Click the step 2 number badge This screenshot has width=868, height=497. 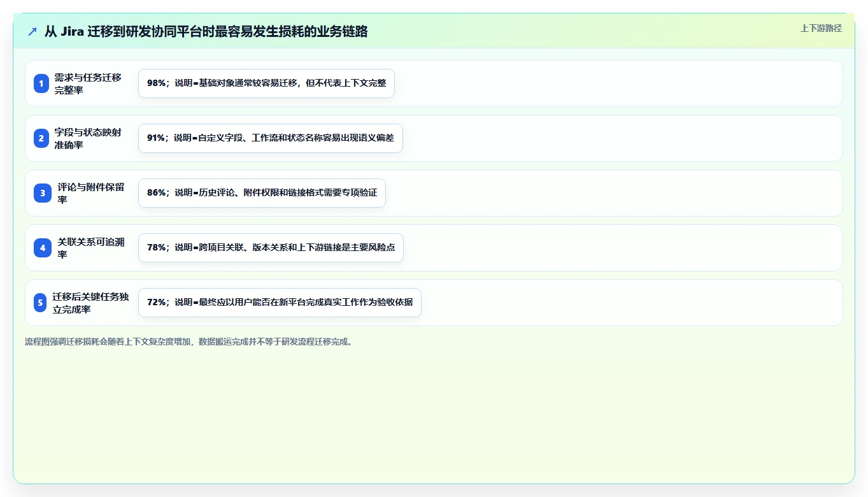41,138
